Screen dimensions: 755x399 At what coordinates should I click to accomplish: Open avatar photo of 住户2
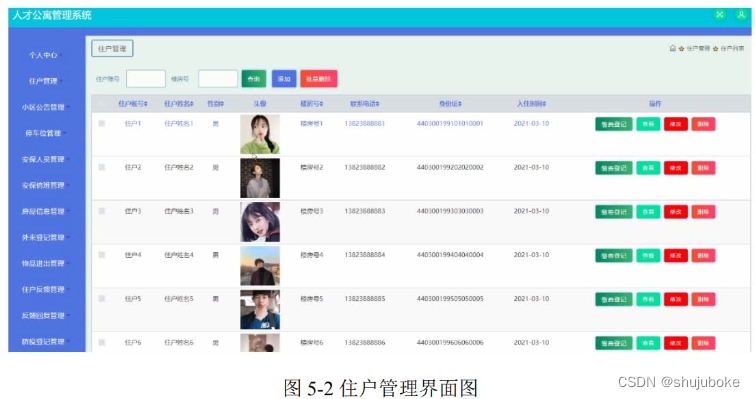click(260, 178)
